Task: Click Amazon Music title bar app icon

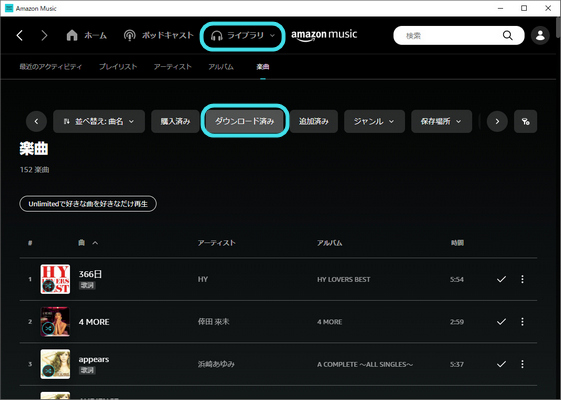Action: click(9, 8)
